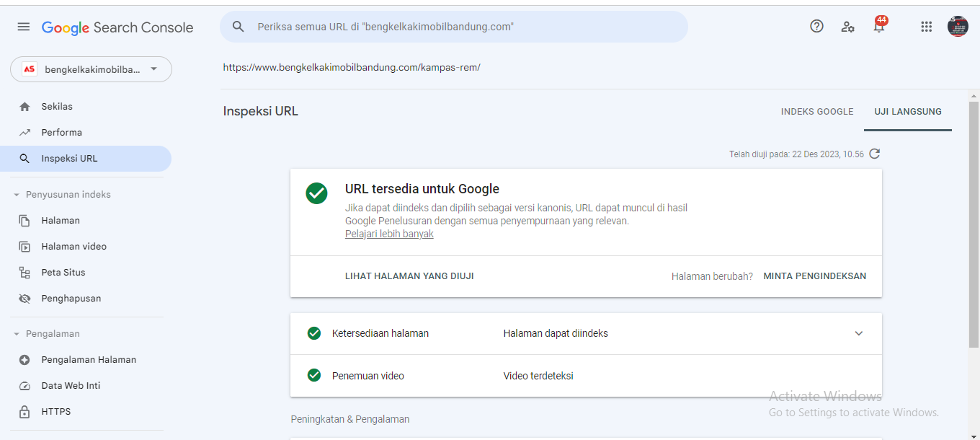
Task: Click the Telah diuji pada date text
Action: point(796,154)
